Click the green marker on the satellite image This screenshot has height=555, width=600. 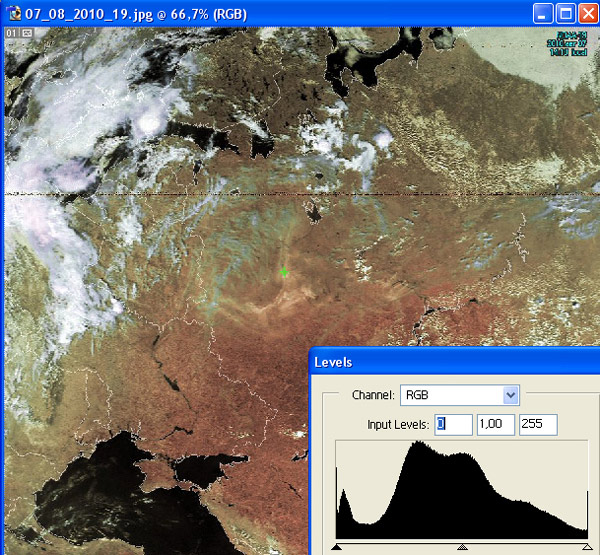(284, 271)
